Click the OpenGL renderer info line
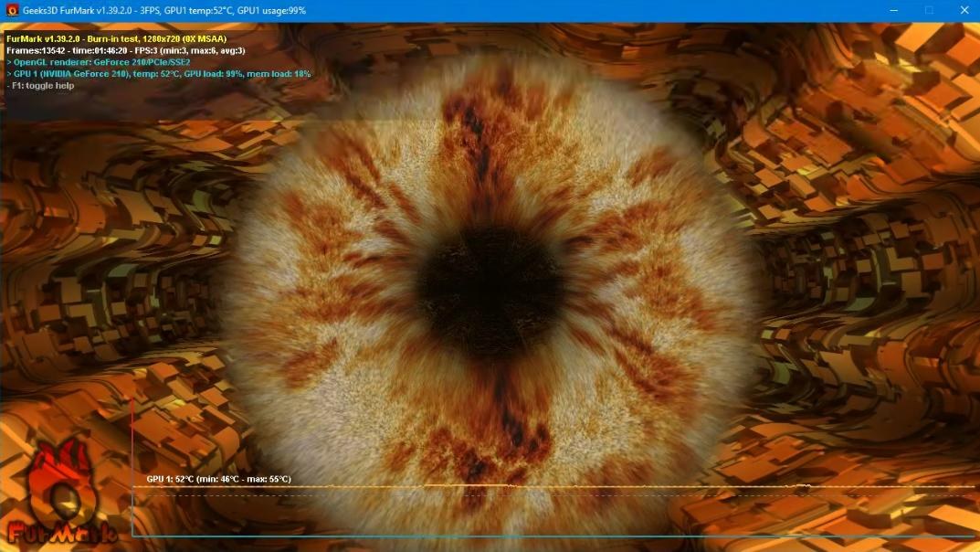980x552 pixels. pyautogui.click(x=99, y=62)
